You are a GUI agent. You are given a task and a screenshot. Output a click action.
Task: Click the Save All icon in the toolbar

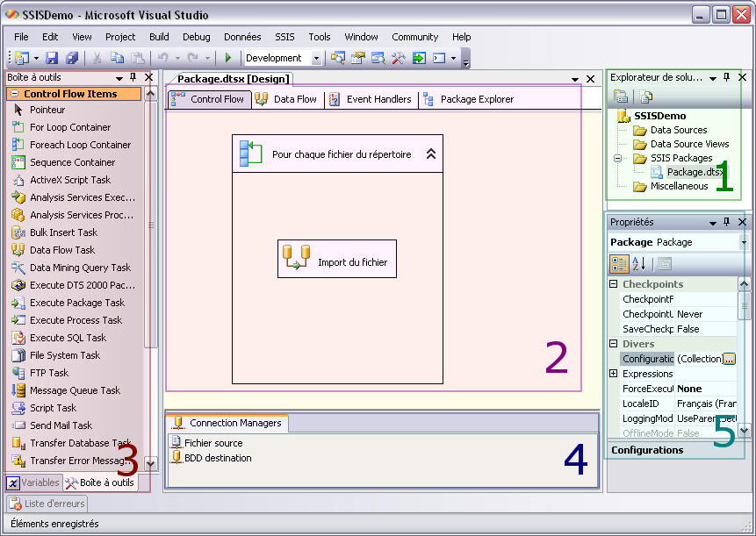click(72, 58)
